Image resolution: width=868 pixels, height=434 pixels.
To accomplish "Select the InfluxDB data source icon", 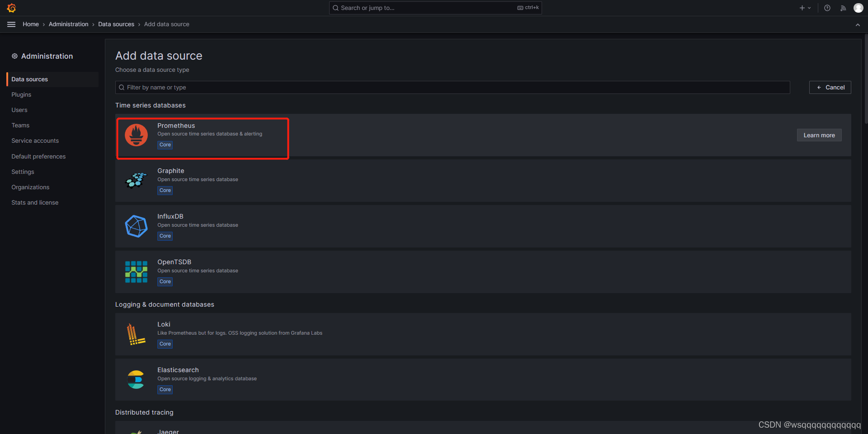I will pos(136,226).
